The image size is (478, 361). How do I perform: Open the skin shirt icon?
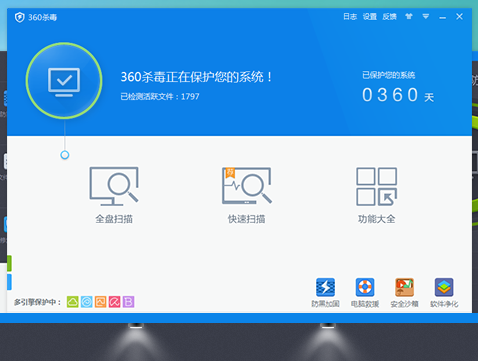click(409, 16)
